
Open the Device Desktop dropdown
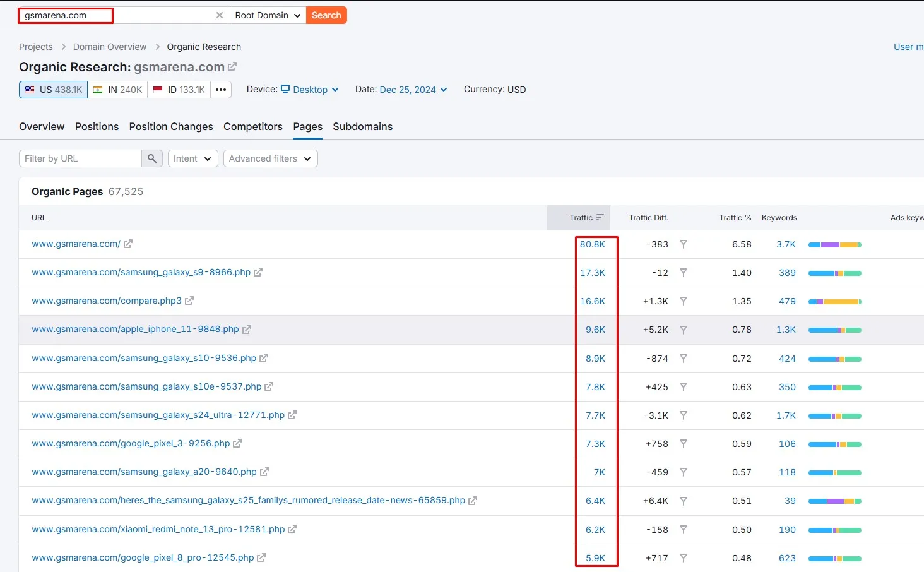[x=310, y=90]
